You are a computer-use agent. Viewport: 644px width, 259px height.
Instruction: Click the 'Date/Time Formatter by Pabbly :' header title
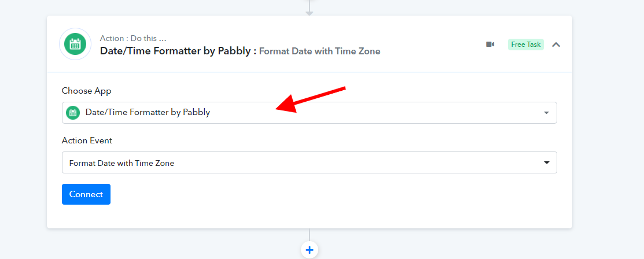pos(178,51)
